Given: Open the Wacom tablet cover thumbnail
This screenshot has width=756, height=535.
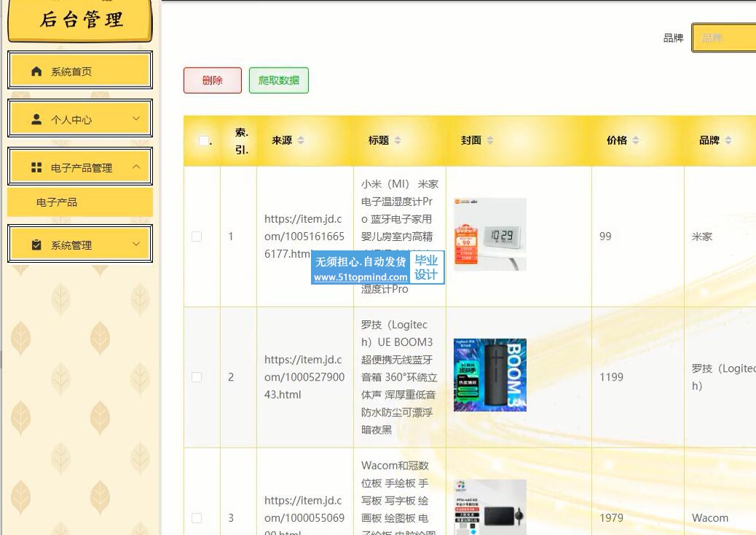Looking at the screenshot, I should 490,507.
